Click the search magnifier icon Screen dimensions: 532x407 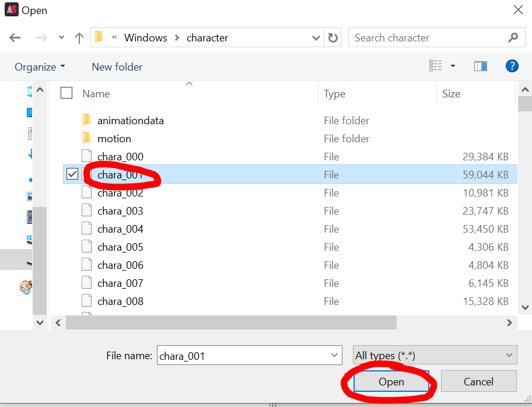point(513,37)
